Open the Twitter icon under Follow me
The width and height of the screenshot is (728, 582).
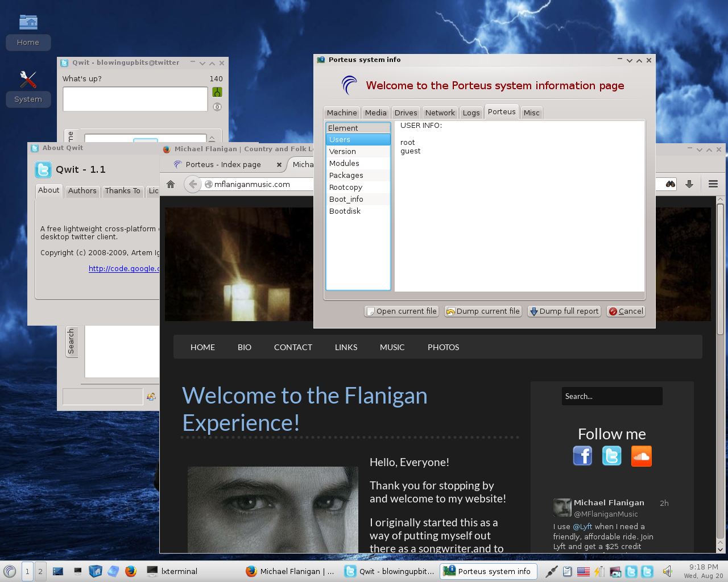[x=612, y=456]
